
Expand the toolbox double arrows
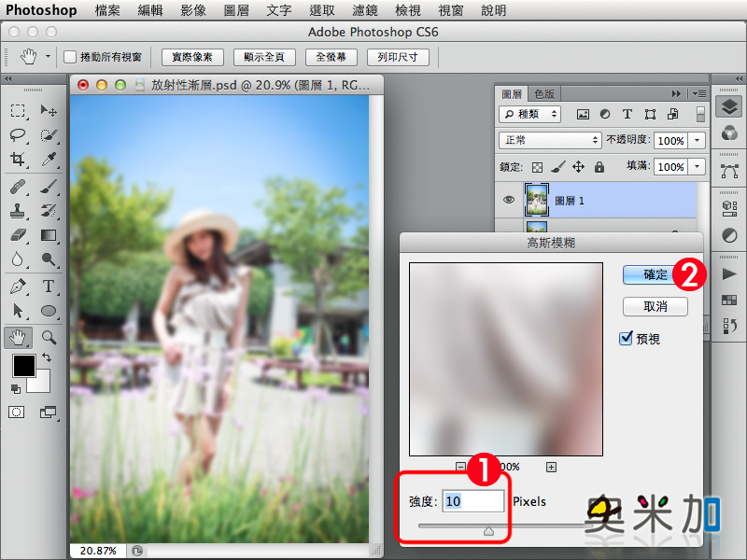8,78
